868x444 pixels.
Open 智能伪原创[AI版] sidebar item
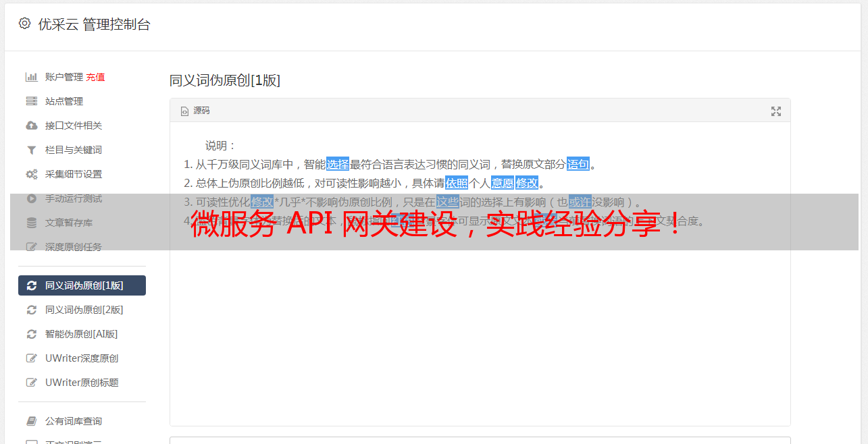(82, 334)
